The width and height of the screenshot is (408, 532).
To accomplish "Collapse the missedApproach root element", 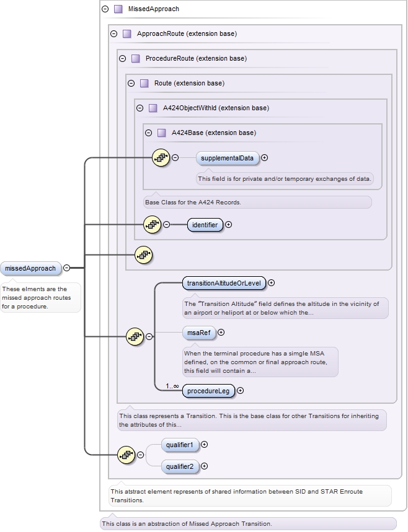I will pyautogui.click(x=66, y=268).
